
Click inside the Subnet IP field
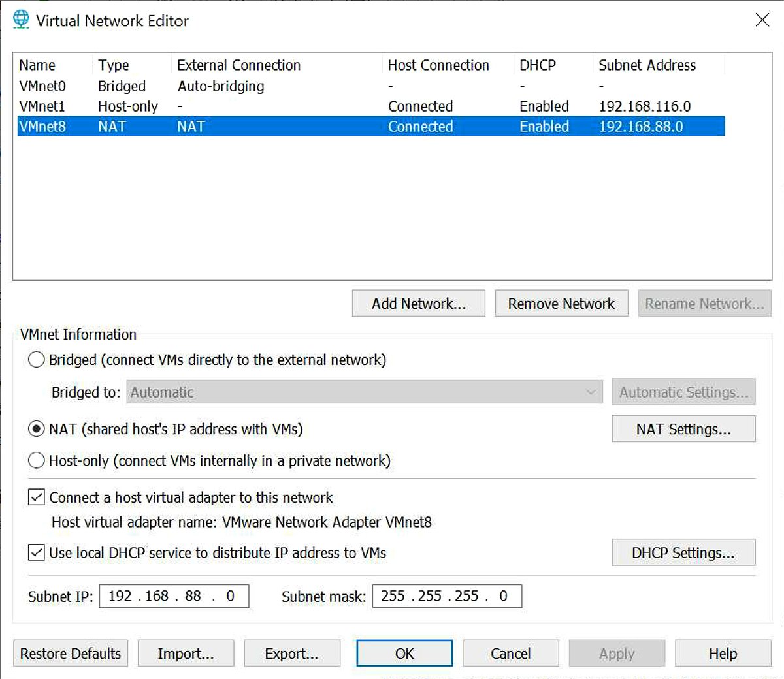173,595
